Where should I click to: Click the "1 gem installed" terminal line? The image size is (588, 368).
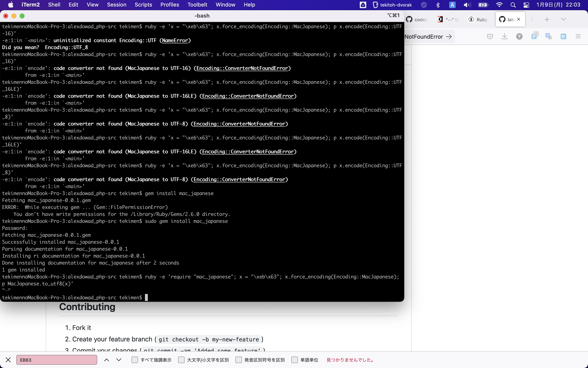click(x=23, y=270)
